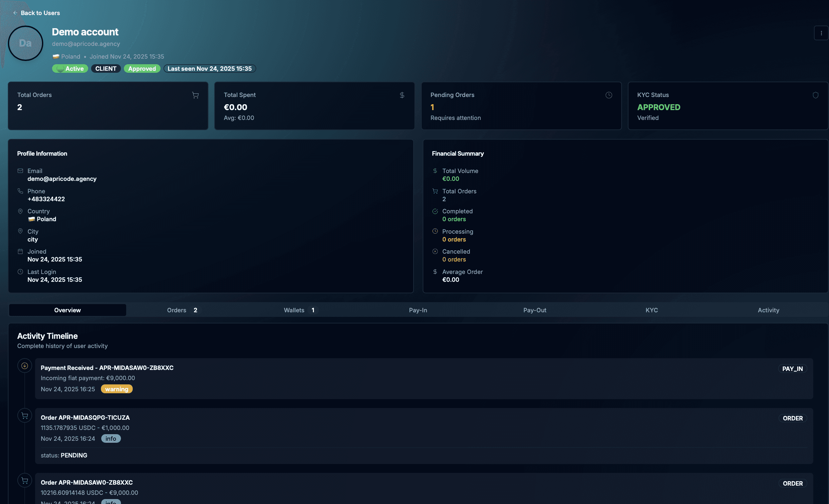Click the phone icon beside +483324422
The width and height of the screenshot is (829, 504).
(20, 191)
